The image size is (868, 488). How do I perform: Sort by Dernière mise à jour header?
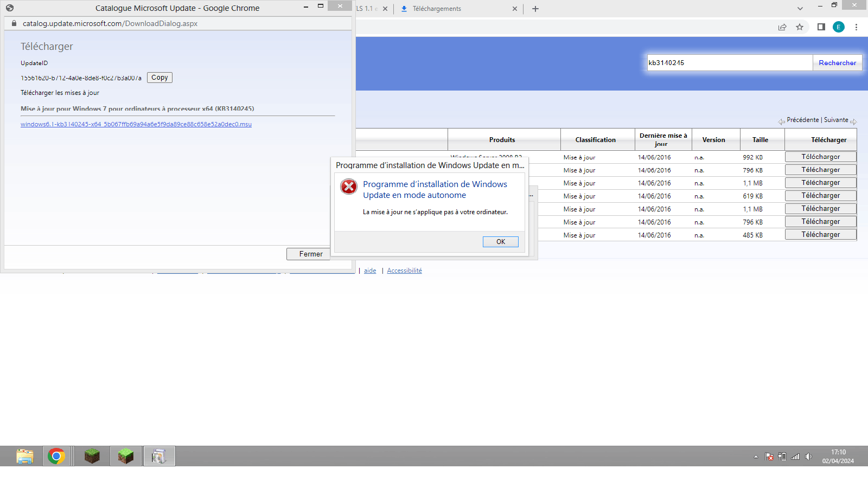[x=663, y=140]
